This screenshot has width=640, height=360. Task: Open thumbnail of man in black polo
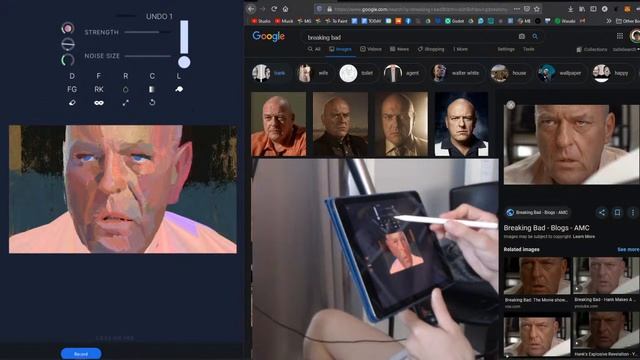click(461, 124)
